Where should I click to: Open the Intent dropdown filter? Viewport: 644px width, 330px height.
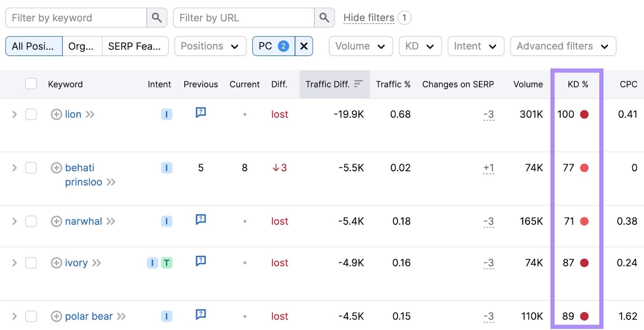pyautogui.click(x=476, y=46)
